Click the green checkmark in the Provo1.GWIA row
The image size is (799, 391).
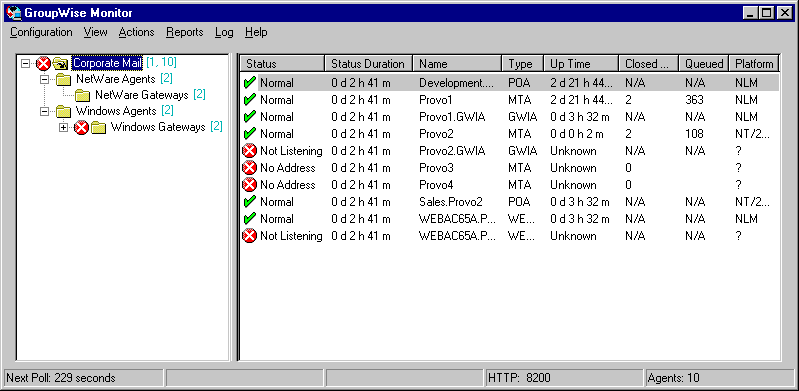[249, 117]
